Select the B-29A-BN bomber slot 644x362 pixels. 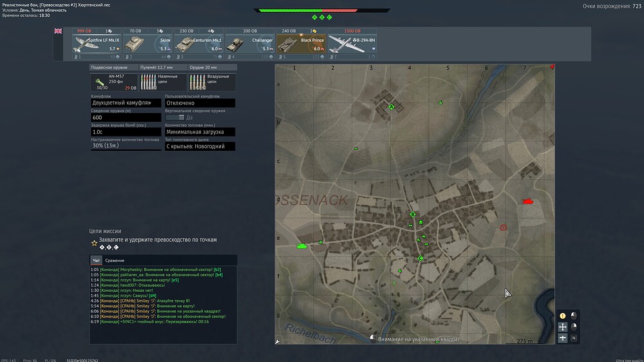pyautogui.click(x=352, y=44)
